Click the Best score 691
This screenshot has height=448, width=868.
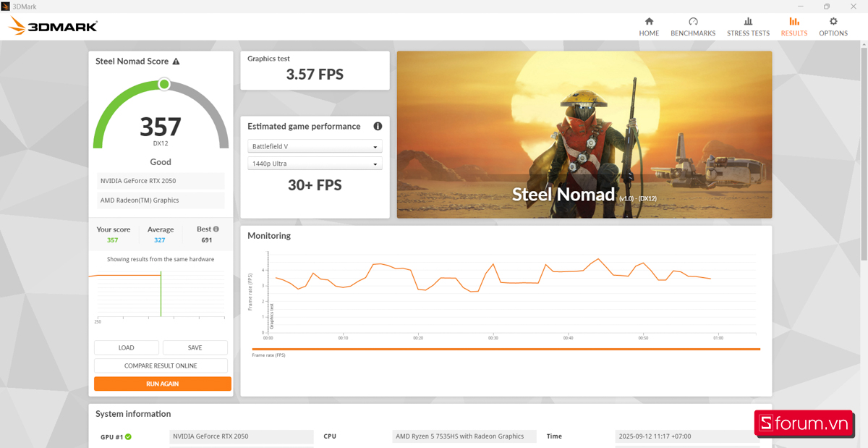pos(207,240)
